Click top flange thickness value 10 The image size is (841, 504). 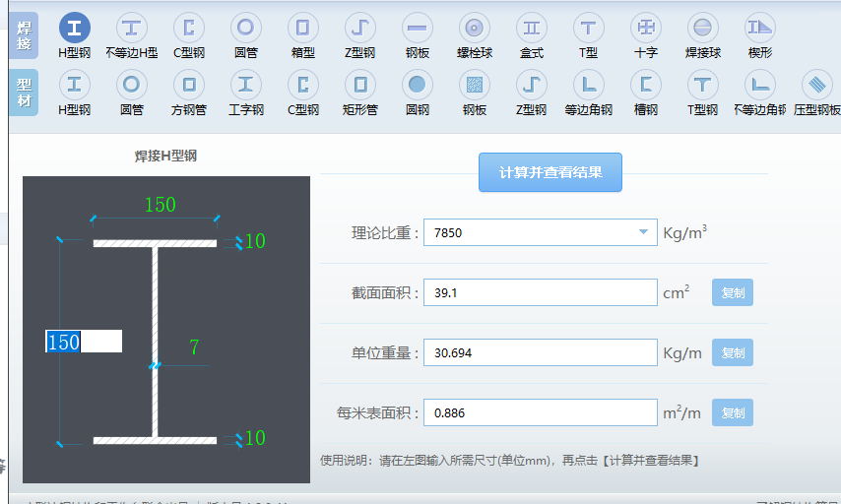[x=255, y=241]
